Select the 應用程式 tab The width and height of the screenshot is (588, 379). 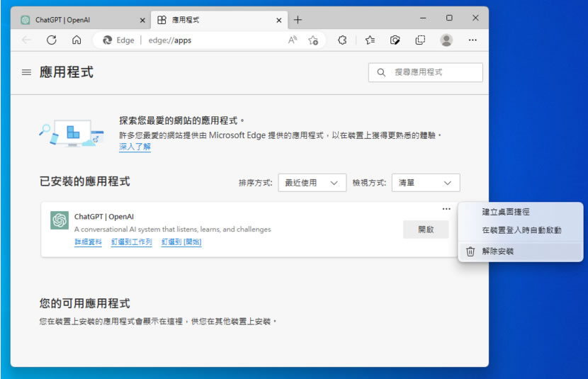220,20
